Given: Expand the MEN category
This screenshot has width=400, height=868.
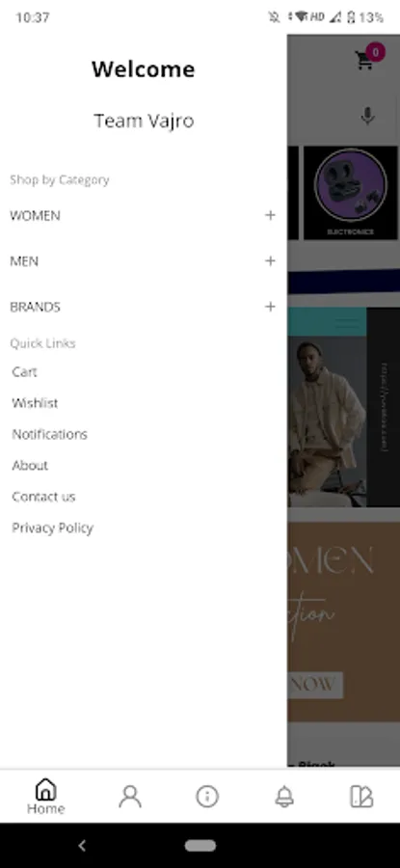Looking at the screenshot, I should tap(143, 260).
